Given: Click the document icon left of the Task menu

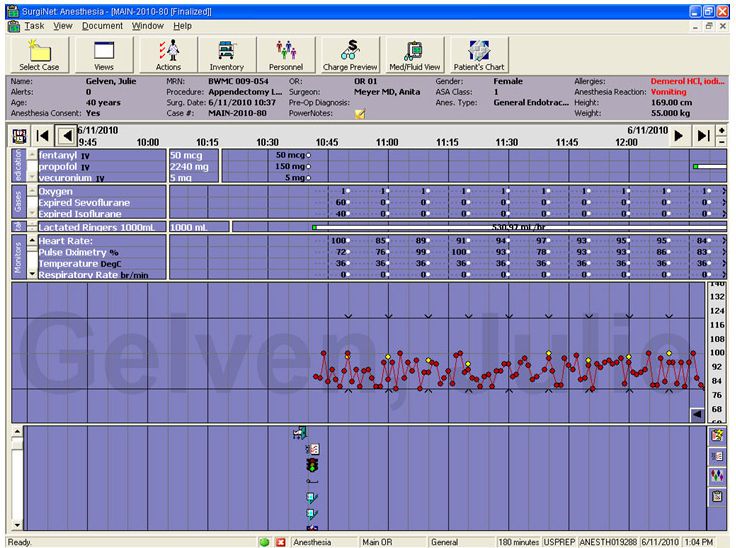Looking at the screenshot, I should pos(14,26).
